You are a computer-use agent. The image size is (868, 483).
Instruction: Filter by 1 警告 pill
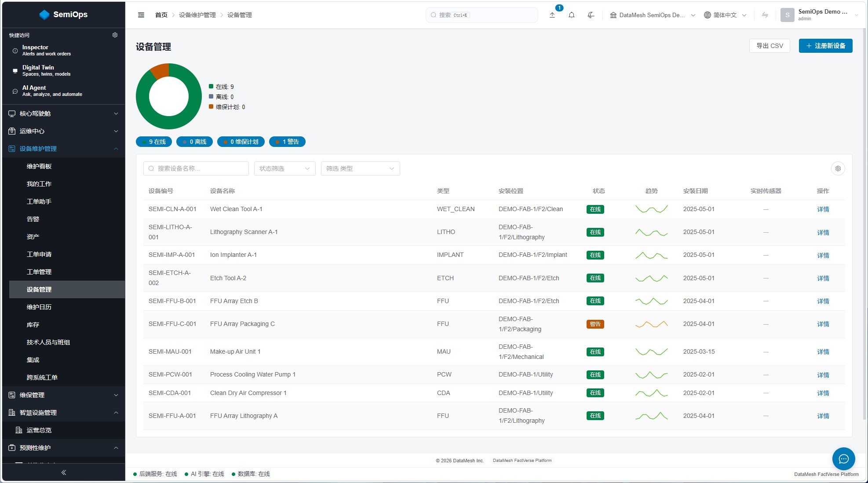tap(287, 142)
